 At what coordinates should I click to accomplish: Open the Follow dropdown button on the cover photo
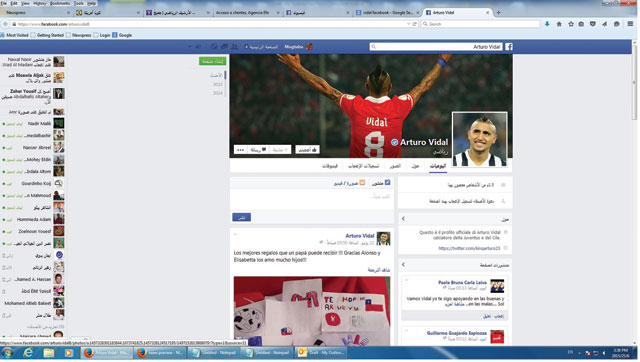tap(280, 150)
